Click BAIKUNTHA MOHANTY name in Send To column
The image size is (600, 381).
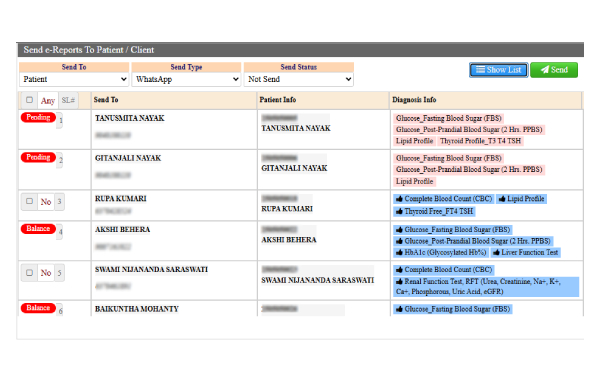coord(137,309)
